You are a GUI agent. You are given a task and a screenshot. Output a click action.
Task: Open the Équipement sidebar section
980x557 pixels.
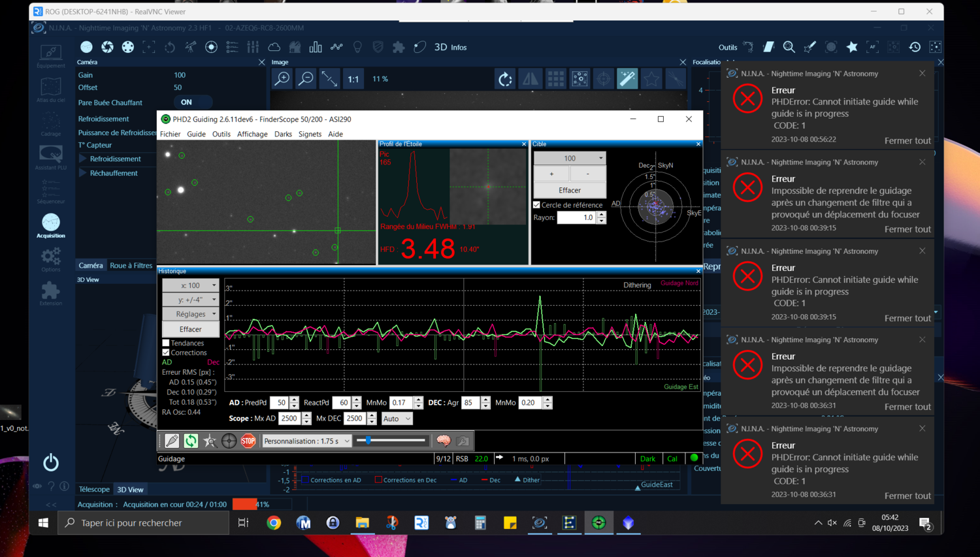coord(51,56)
